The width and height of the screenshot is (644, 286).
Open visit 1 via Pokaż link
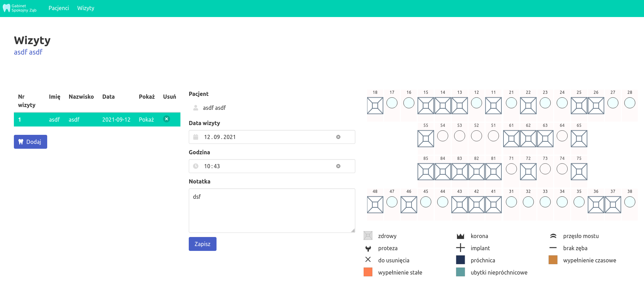pyautogui.click(x=146, y=120)
